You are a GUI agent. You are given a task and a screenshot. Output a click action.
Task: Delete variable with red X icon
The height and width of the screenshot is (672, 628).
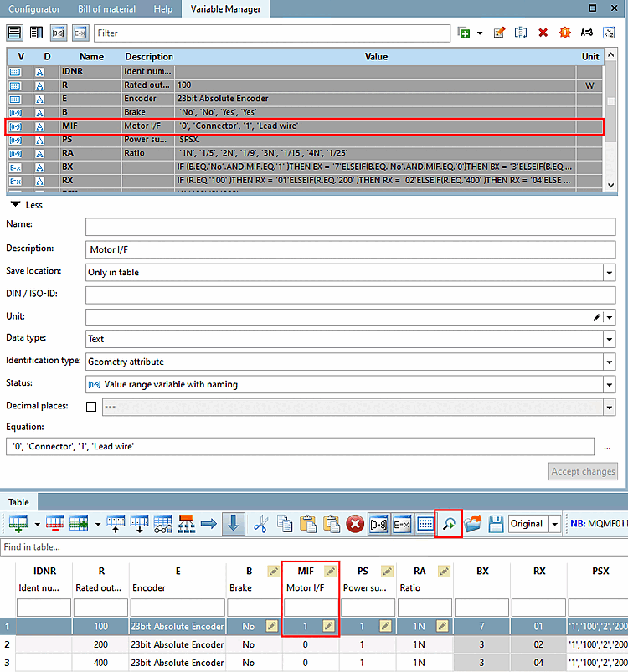[543, 33]
